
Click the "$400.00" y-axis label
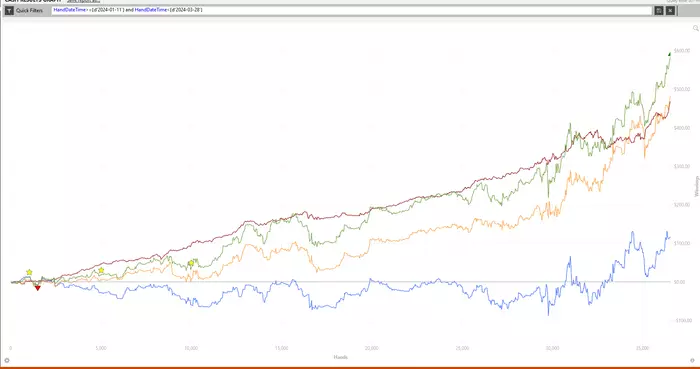pos(682,128)
